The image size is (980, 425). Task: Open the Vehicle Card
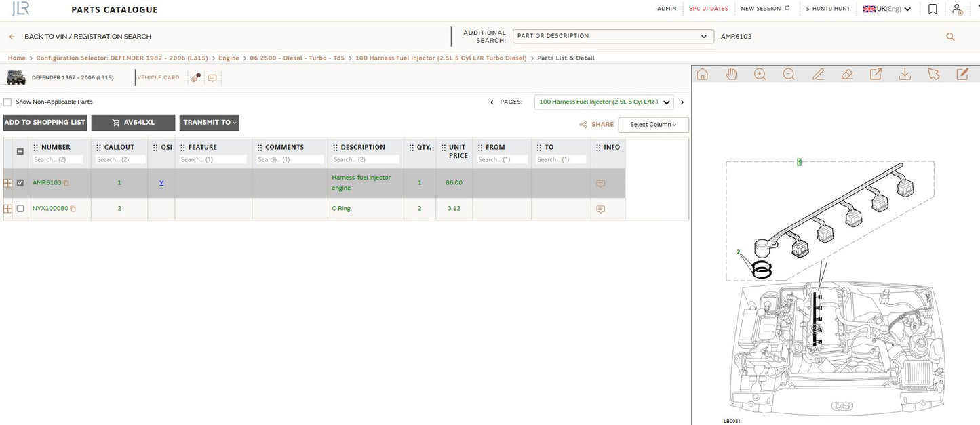point(159,78)
